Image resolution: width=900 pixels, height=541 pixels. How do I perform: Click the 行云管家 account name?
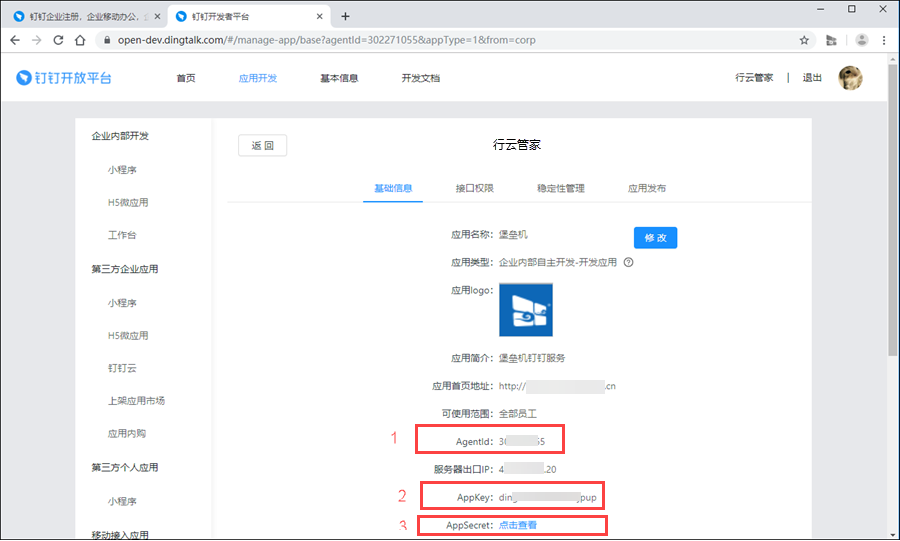coord(754,77)
